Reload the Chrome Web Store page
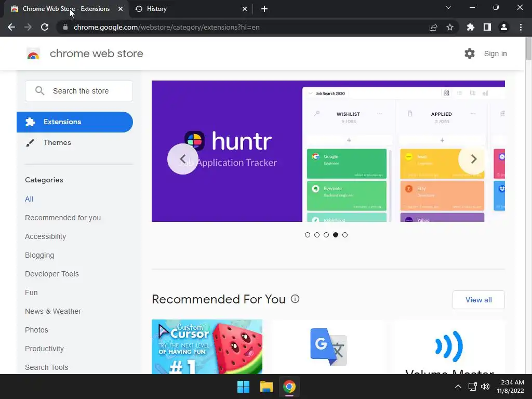This screenshot has width=532, height=399. click(x=45, y=27)
